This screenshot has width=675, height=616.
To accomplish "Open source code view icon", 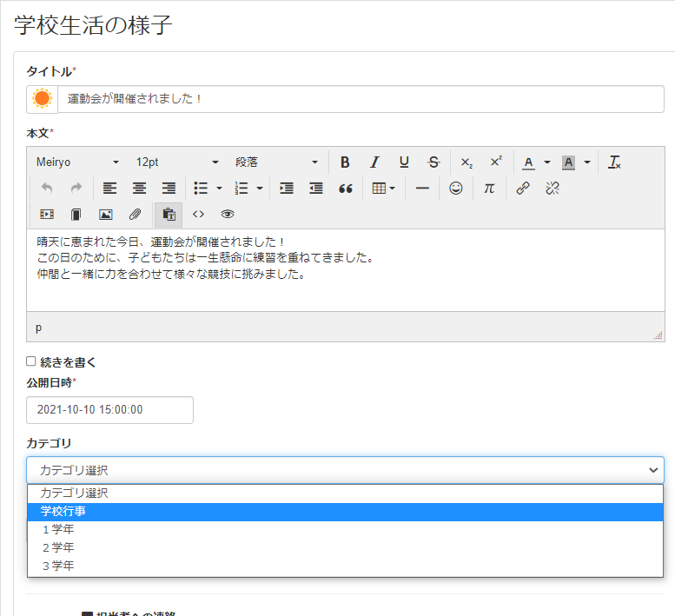I will 198,214.
